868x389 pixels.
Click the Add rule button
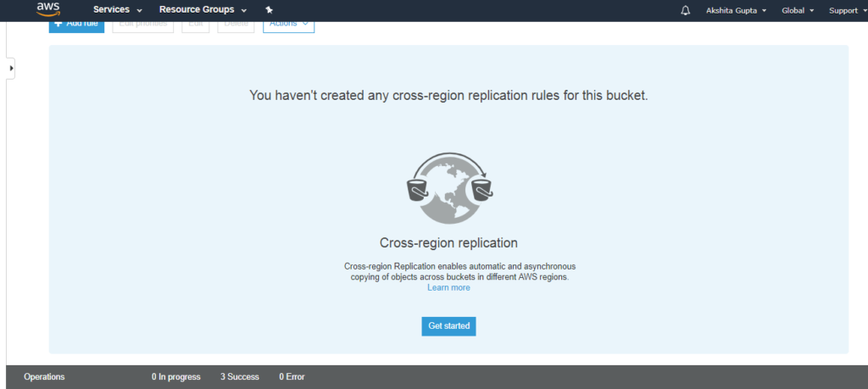pos(76,26)
